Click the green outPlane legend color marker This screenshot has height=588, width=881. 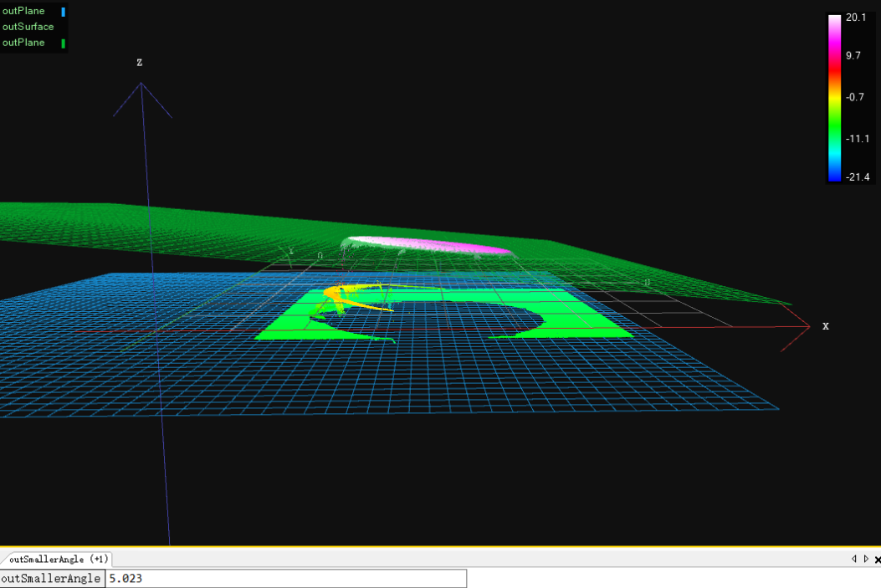pos(64,43)
